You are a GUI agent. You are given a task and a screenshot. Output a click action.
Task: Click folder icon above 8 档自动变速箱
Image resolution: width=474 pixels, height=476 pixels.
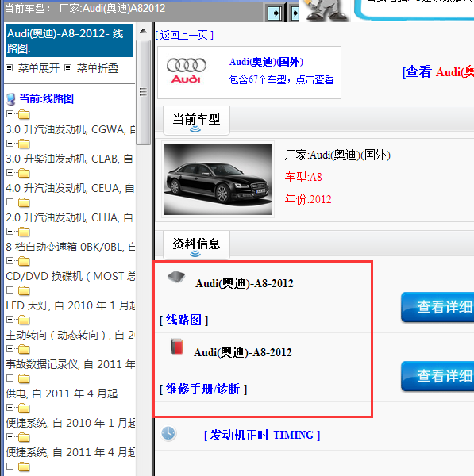click(24, 232)
